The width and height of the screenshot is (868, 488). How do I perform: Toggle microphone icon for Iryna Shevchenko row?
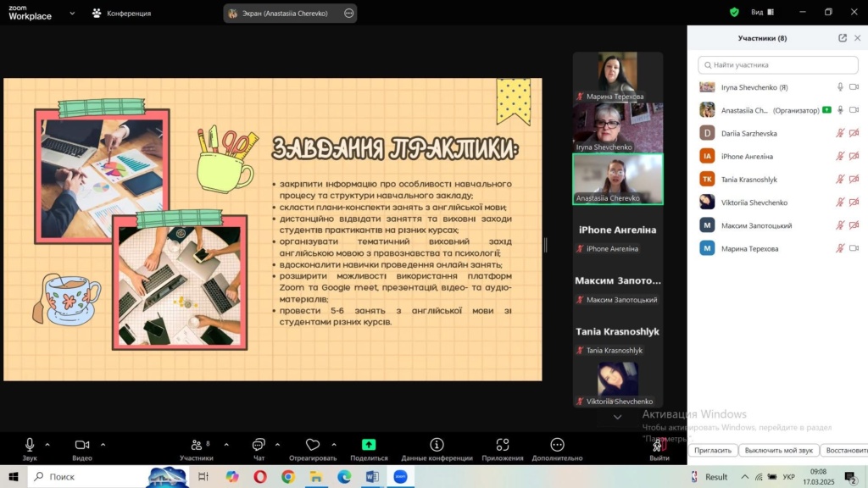click(840, 87)
